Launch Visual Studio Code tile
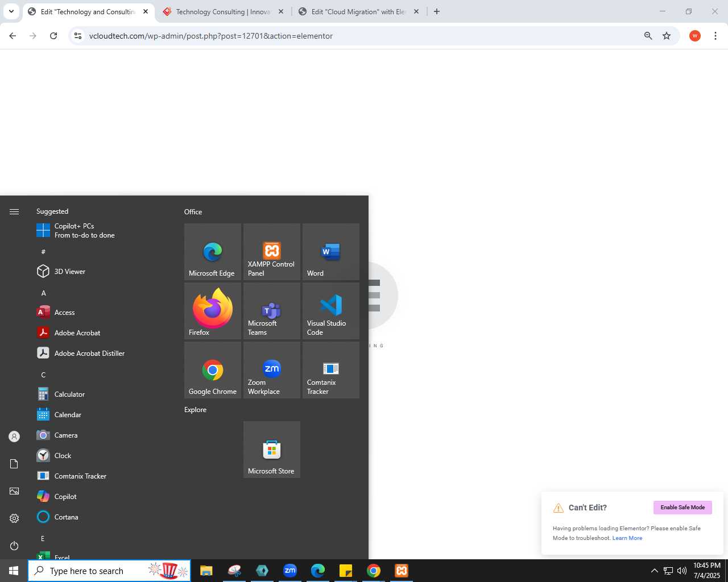The height and width of the screenshot is (582, 728). [331, 311]
